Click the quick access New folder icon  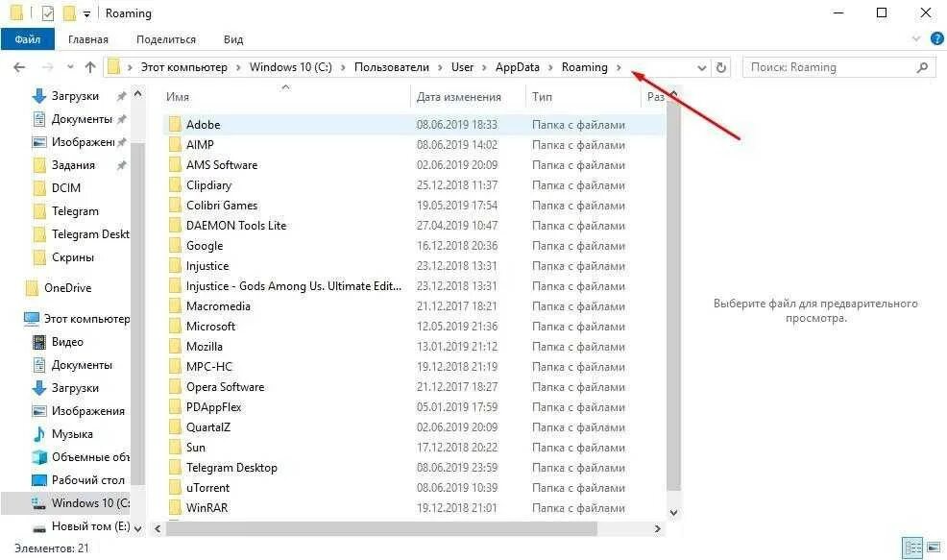click(69, 13)
